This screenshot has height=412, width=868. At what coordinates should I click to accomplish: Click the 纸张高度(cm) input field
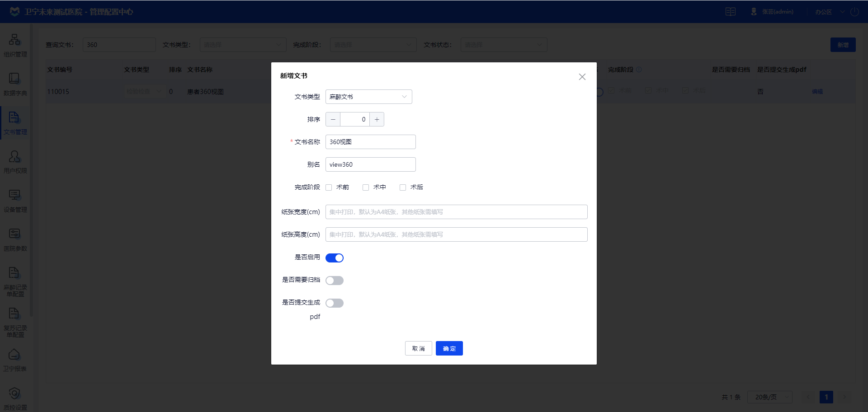[x=457, y=234]
